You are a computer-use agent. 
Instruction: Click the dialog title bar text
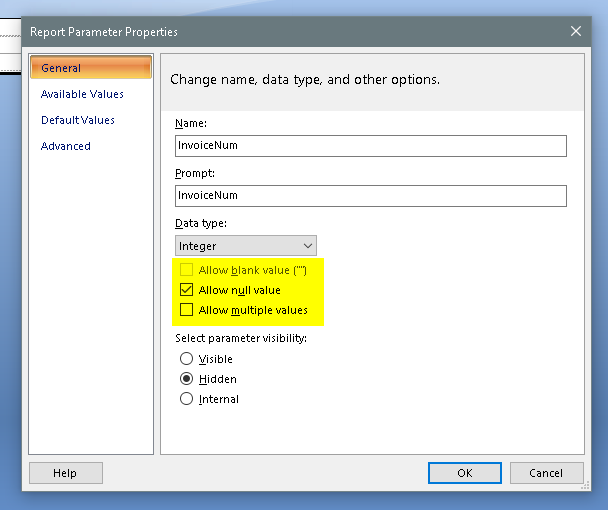pos(104,32)
